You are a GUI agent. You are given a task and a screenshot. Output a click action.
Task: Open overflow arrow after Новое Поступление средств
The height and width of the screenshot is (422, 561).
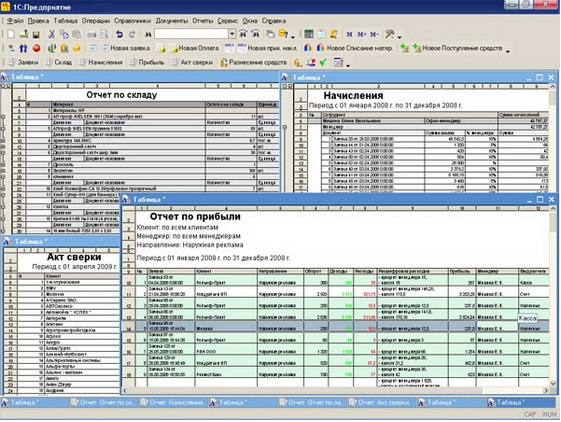[508, 51]
